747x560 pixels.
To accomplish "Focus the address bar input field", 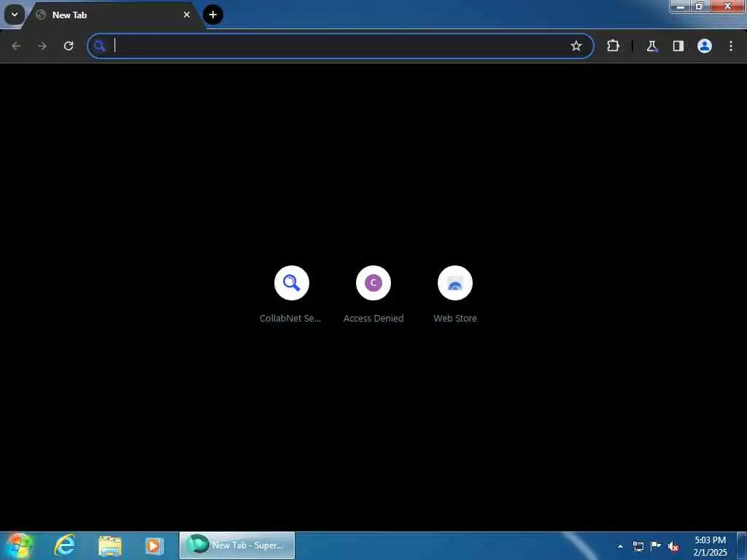I will tap(341, 46).
